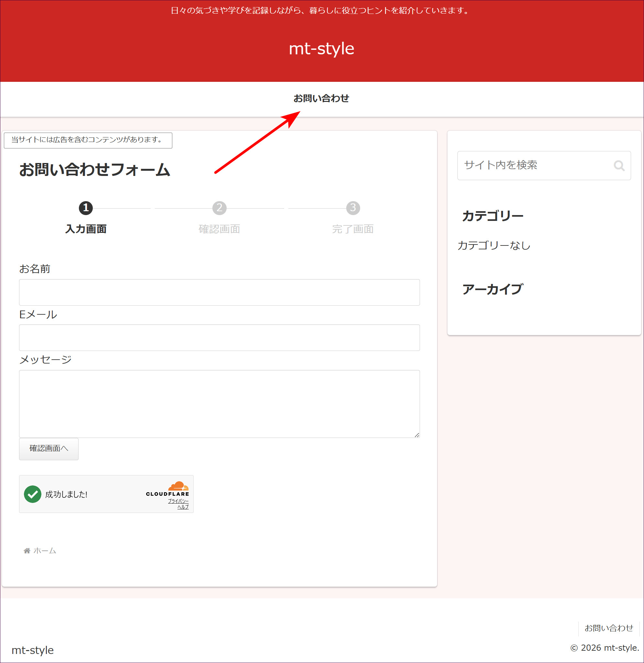Image resolution: width=644 pixels, height=663 pixels.
Task: Click the green success checkmark icon
Action: click(33, 494)
